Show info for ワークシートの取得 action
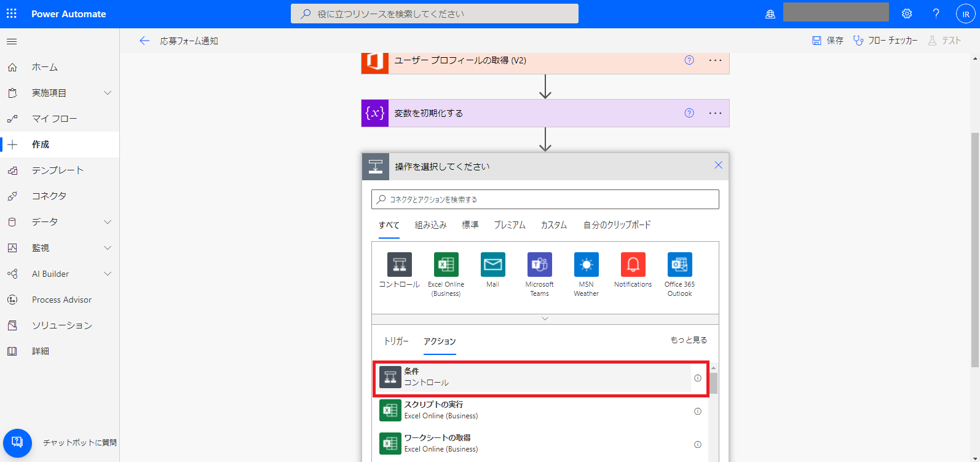This screenshot has height=462, width=980. click(x=698, y=445)
